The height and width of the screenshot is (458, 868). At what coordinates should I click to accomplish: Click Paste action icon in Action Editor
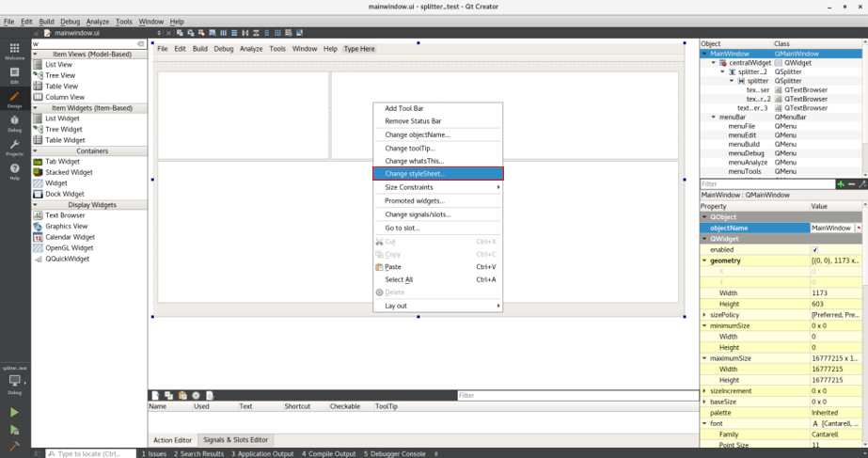pos(182,395)
